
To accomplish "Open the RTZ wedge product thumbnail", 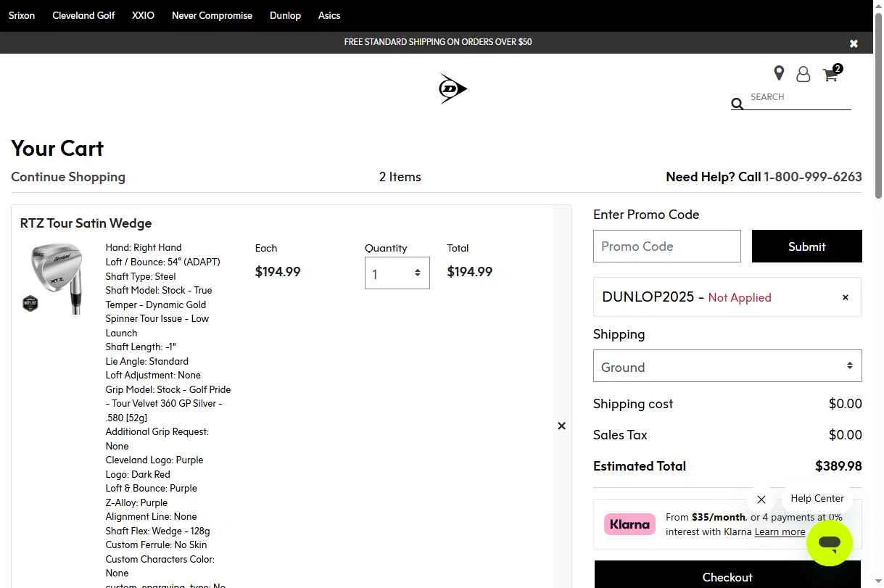I will (x=52, y=278).
